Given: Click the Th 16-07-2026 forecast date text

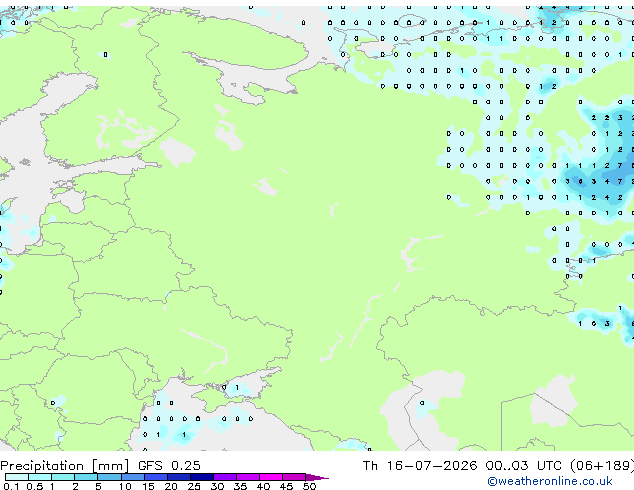Looking at the screenshot, I should tap(420, 466).
